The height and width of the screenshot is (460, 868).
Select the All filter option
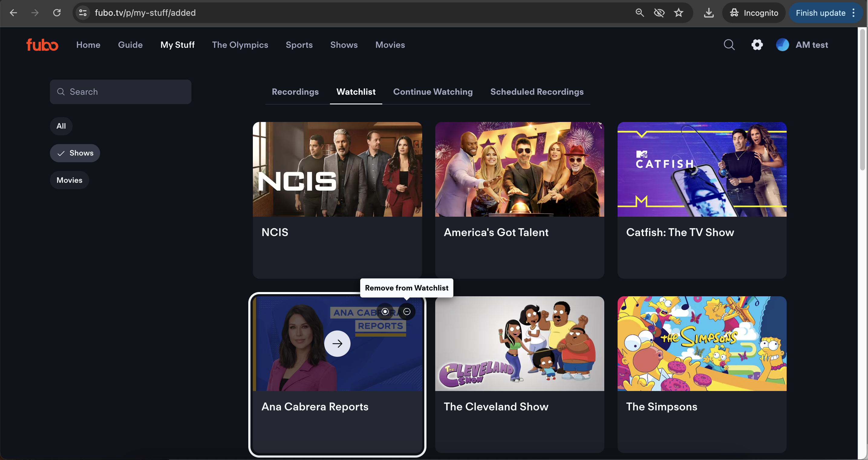coord(61,126)
